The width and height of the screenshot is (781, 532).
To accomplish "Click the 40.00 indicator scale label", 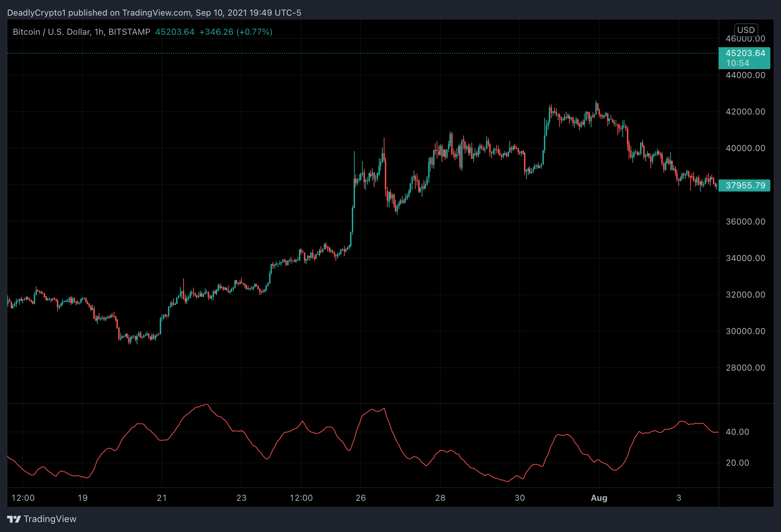I will pos(737,432).
